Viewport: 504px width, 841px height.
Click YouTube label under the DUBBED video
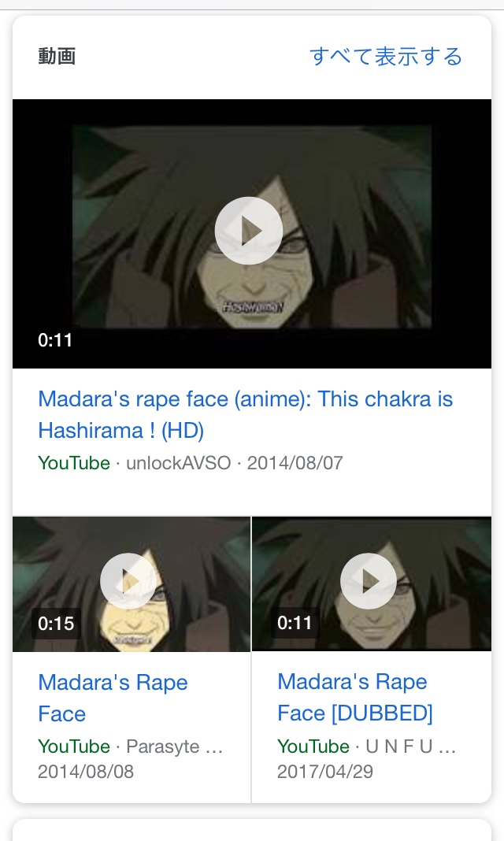point(313,746)
